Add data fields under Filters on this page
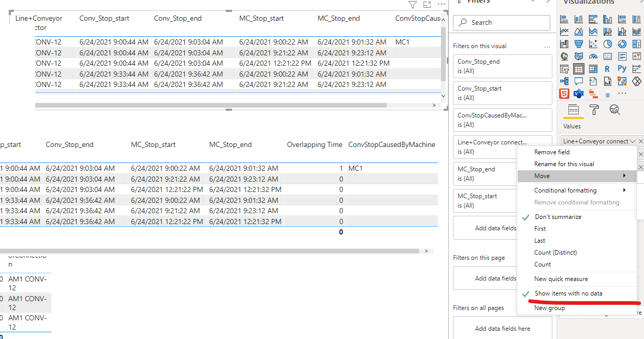 [x=485, y=278]
